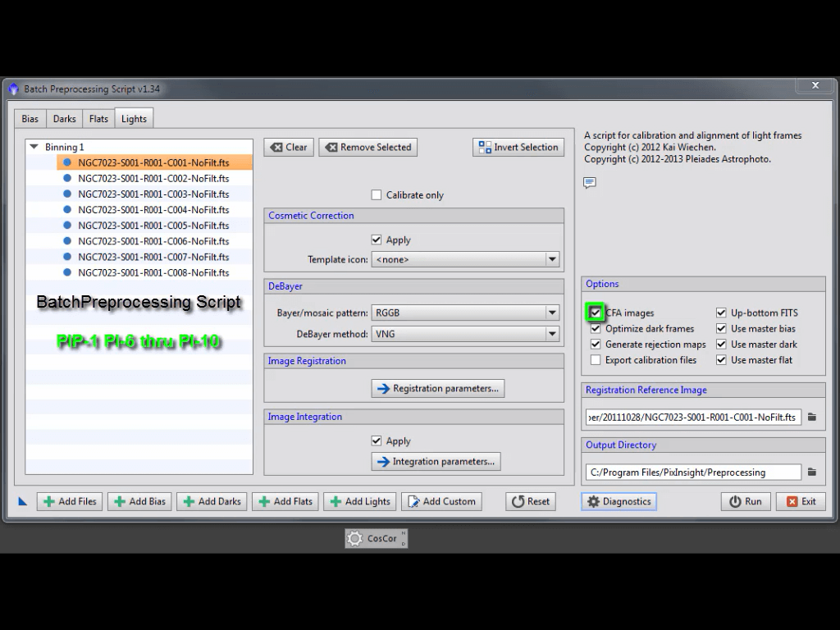Toggle the CFA images checkbox
Screen dimensions: 840x630
[x=596, y=313]
